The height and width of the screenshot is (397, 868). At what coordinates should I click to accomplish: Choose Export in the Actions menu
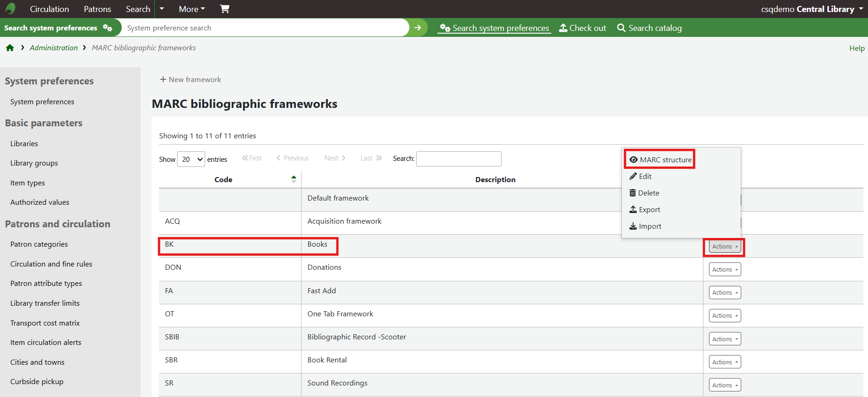coord(645,210)
